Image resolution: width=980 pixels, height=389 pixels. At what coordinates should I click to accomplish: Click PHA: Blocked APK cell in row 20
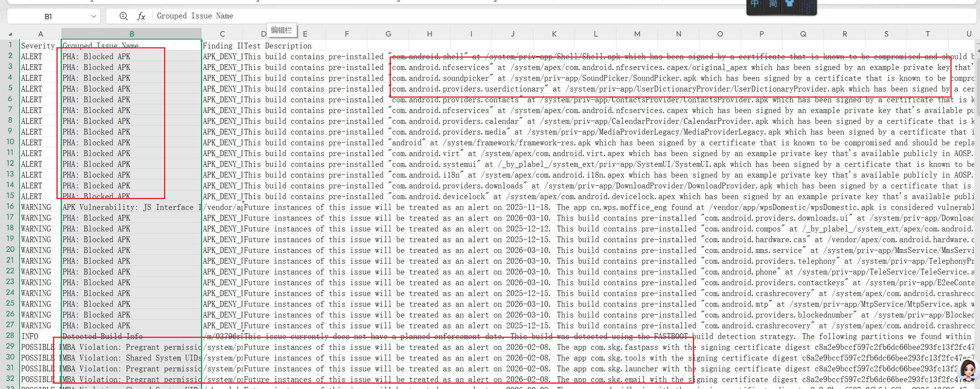pos(131,250)
